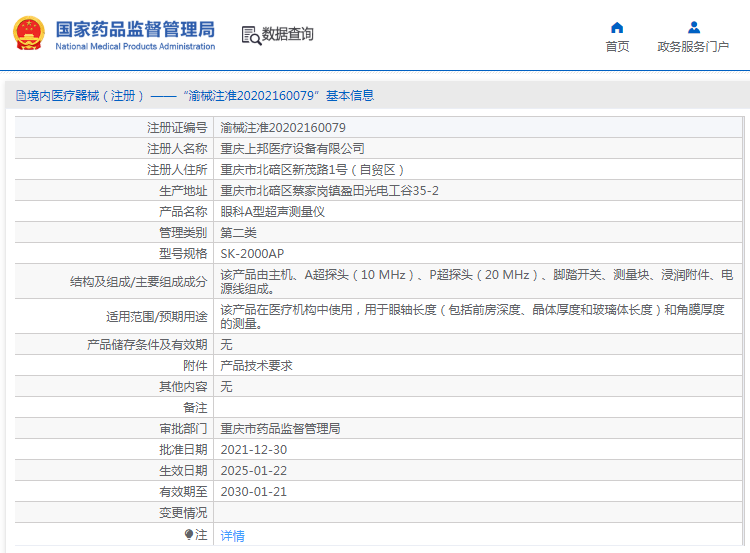Click the 注册人住所 row label

pyautogui.click(x=177, y=170)
